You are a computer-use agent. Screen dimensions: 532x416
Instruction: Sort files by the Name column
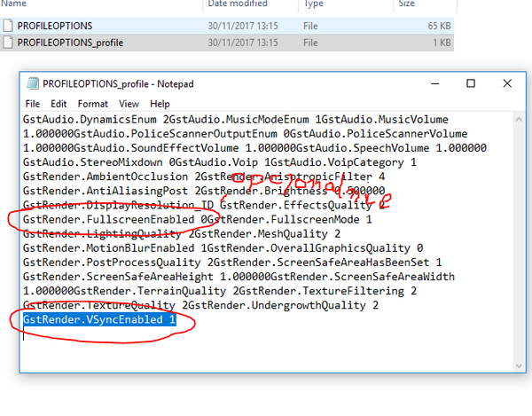19,4
